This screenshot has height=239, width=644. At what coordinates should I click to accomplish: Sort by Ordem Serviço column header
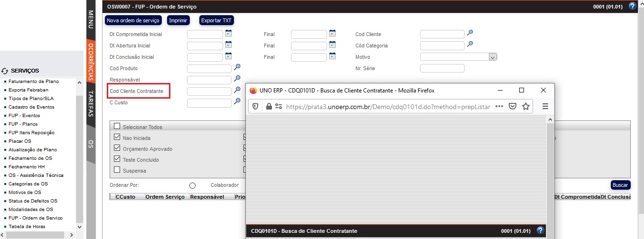(165, 196)
